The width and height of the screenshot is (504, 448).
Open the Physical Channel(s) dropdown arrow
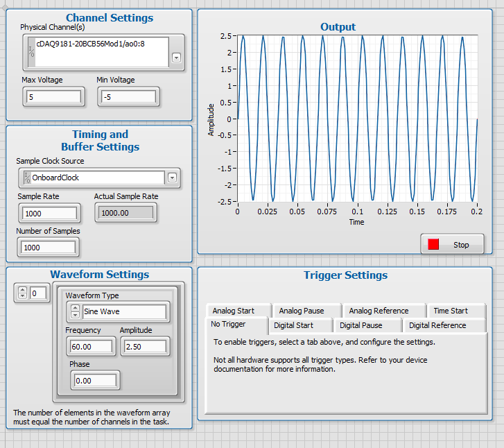176,58
